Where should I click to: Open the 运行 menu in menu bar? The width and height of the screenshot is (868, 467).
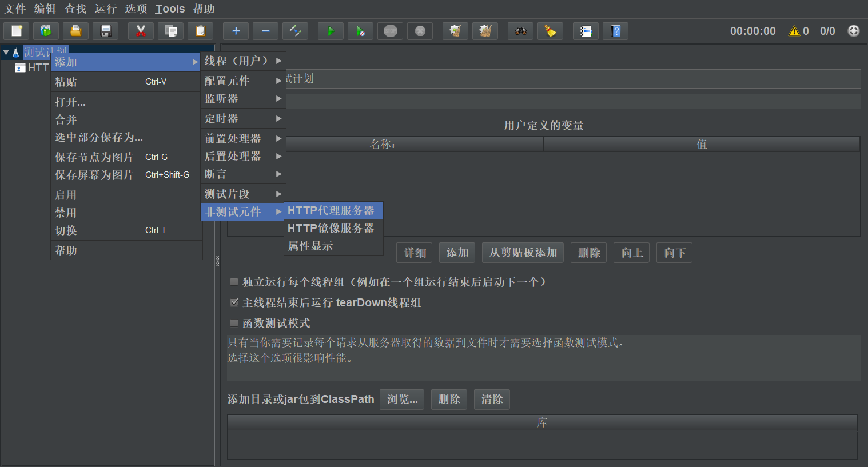(x=105, y=9)
